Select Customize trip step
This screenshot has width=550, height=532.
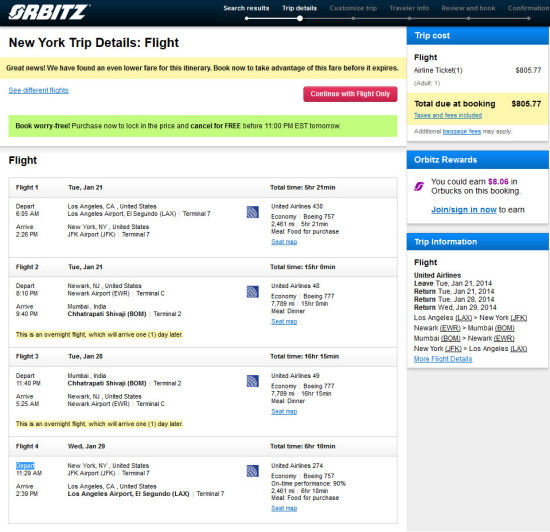[x=353, y=8]
